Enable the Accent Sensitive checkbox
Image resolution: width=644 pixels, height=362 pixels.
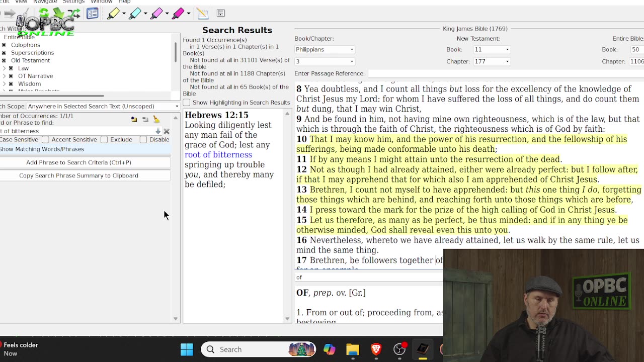coord(45,139)
